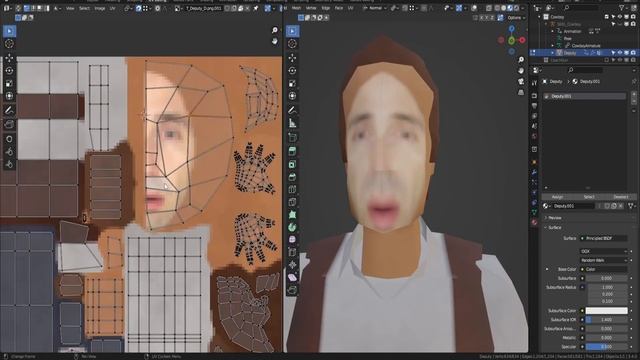Click the Assign material button
This screenshot has height=360, width=640.
point(557,197)
